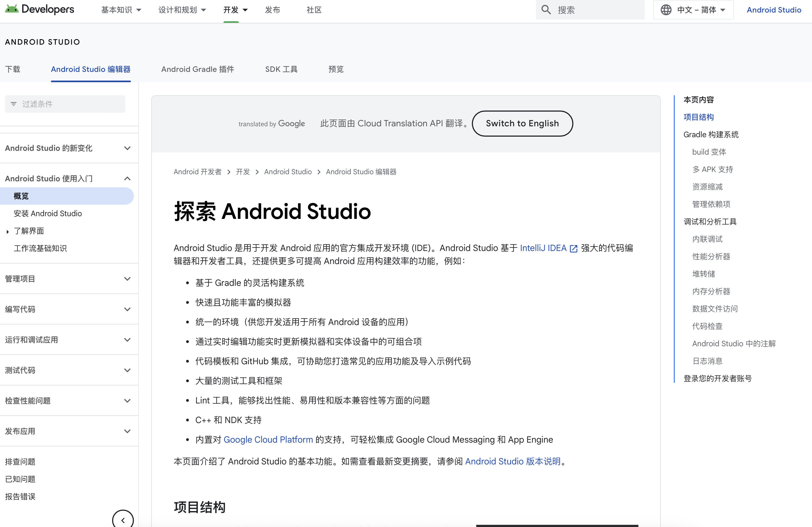Viewport: 812px width, 527px height.
Task: Jump to 数据文件访问 in contents
Action: pyautogui.click(x=715, y=309)
